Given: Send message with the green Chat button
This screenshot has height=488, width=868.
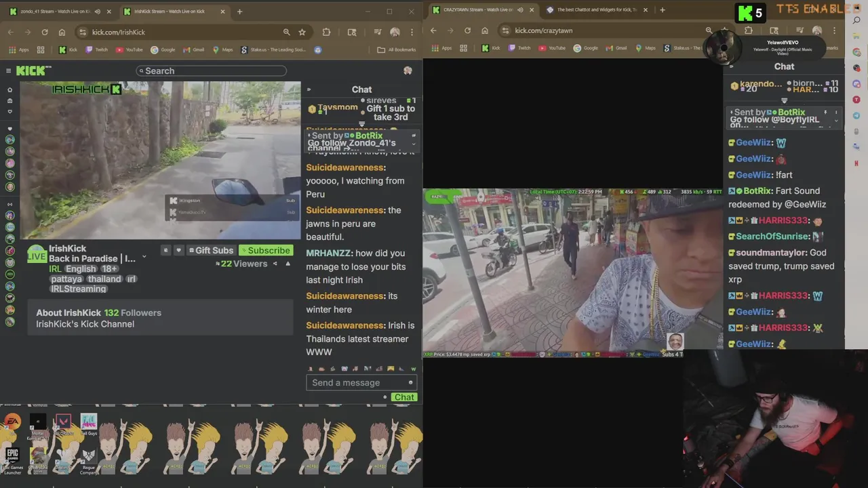Looking at the screenshot, I should pos(404,397).
